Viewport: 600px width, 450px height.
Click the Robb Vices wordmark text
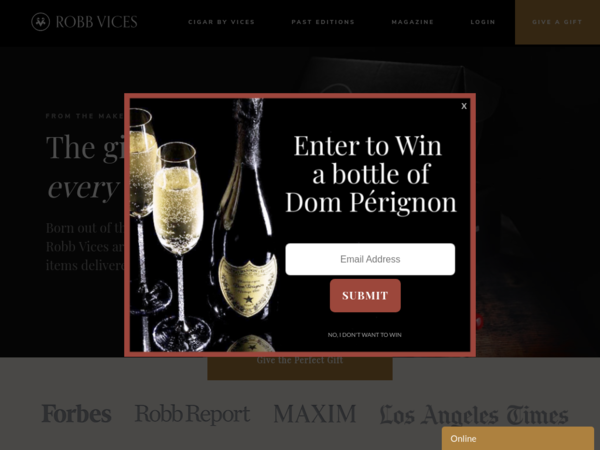pyautogui.click(x=96, y=22)
